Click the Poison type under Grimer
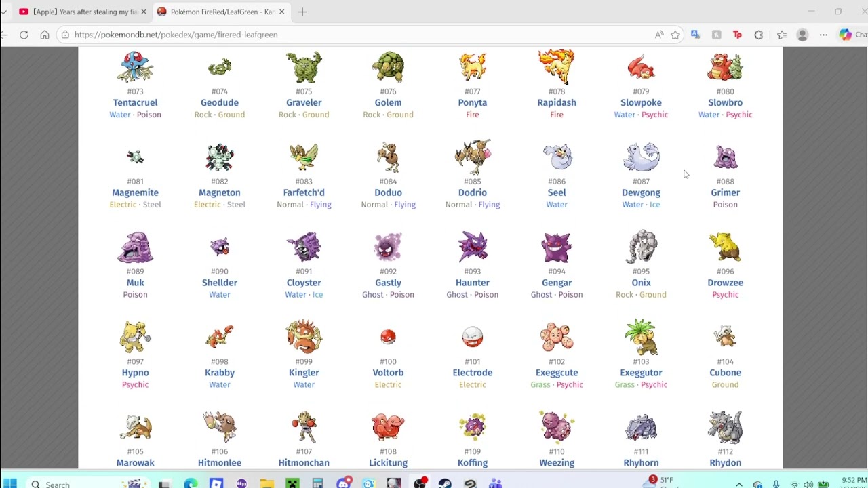 click(x=725, y=205)
